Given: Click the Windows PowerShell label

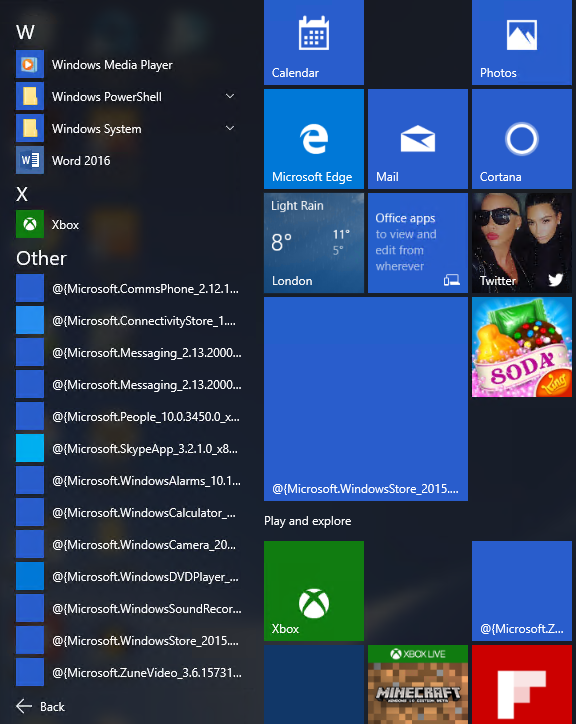Looking at the screenshot, I should point(107,97).
